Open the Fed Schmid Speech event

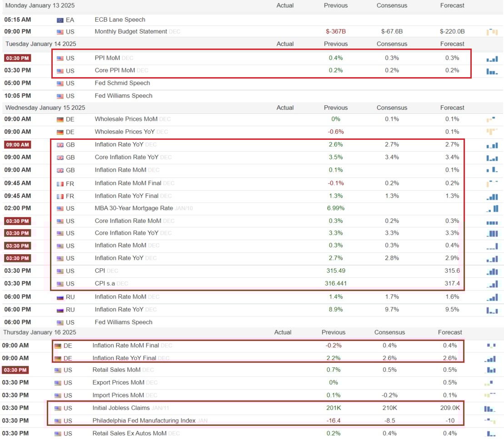pos(122,83)
